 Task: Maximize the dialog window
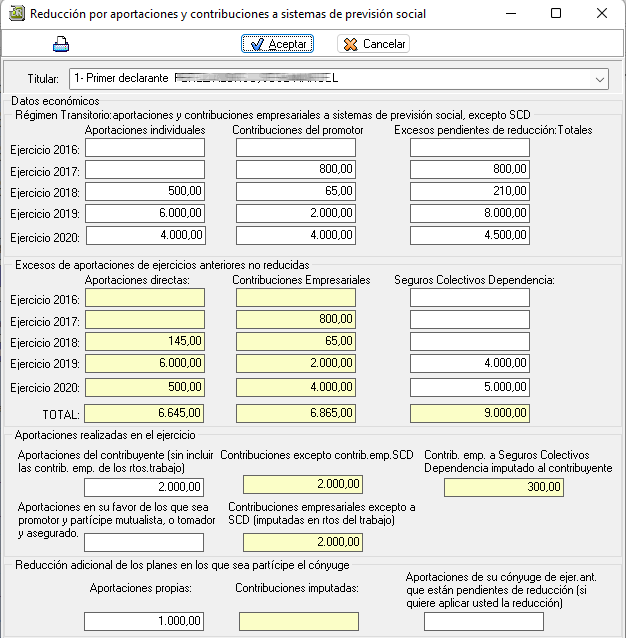(556, 13)
